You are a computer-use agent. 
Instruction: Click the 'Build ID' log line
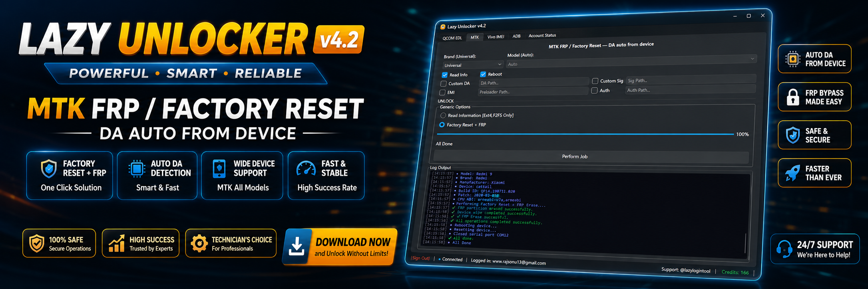click(x=472, y=191)
